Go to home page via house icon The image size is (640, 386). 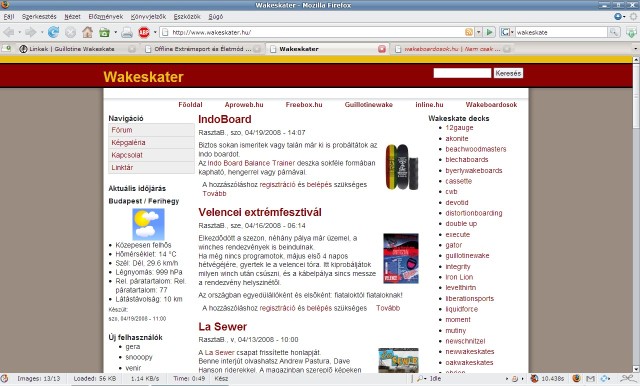[x=87, y=32]
